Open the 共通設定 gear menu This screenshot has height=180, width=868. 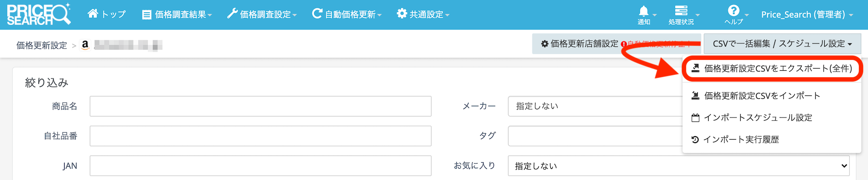tap(423, 15)
